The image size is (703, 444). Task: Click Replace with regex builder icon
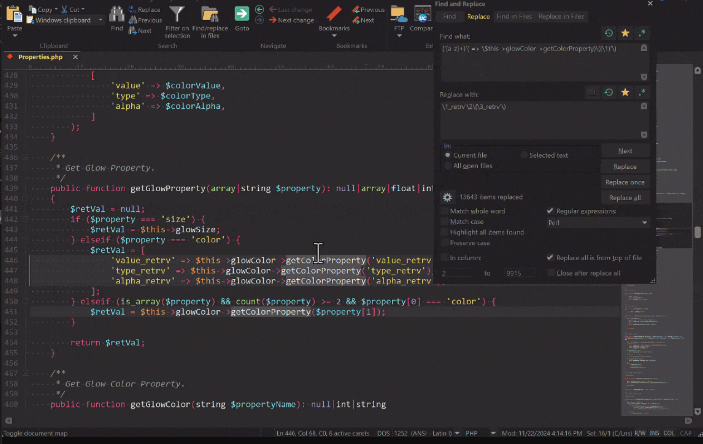click(x=642, y=92)
